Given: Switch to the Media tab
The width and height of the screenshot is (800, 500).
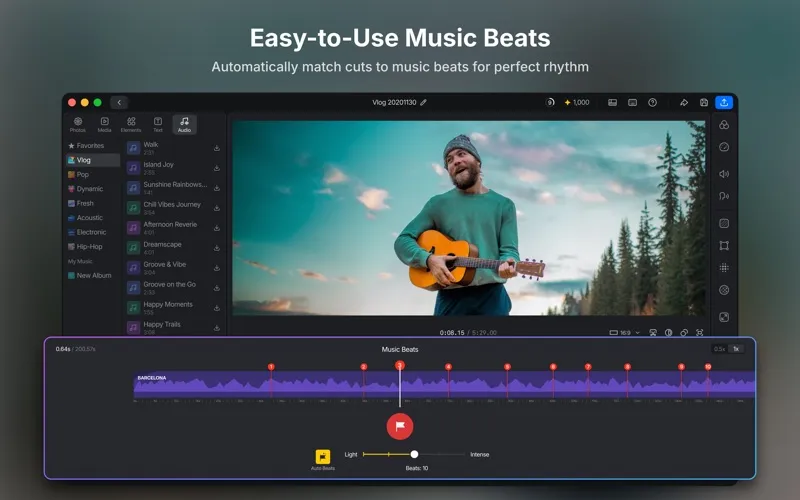Looking at the screenshot, I should click(x=105, y=124).
